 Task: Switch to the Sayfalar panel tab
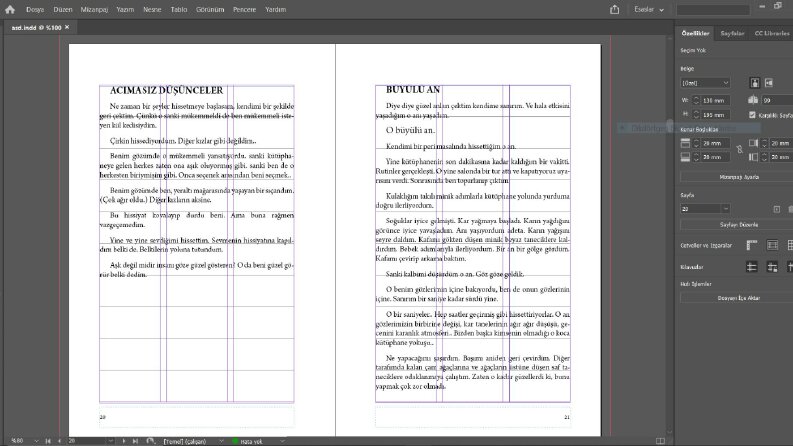(x=732, y=33)
